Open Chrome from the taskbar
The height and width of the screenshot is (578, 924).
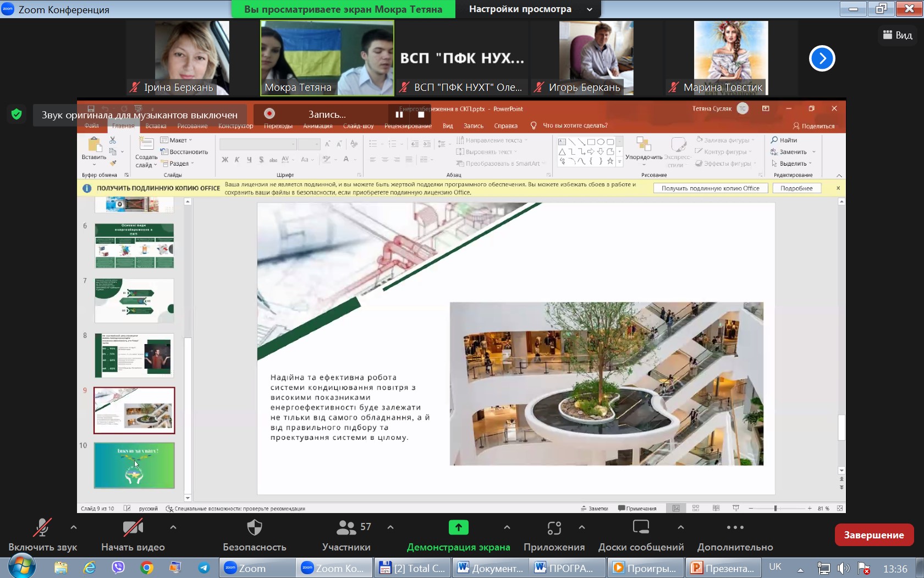point(146,568)
